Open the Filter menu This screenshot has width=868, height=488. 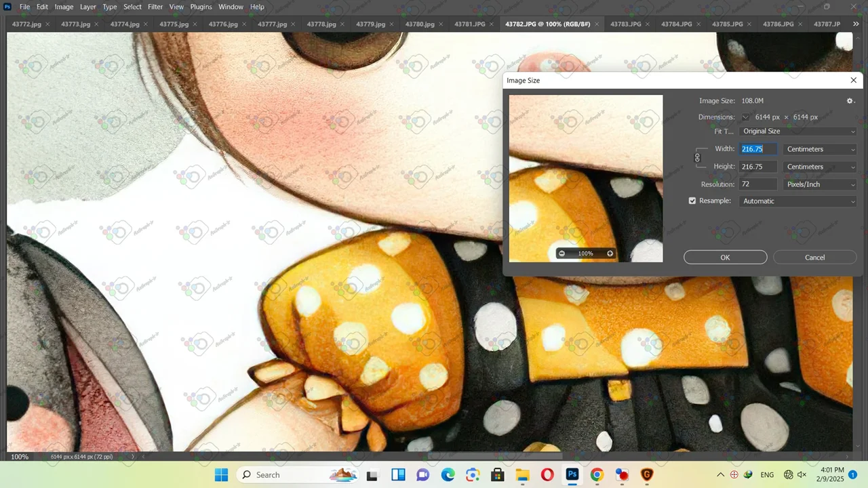click(x=155, y=7)
